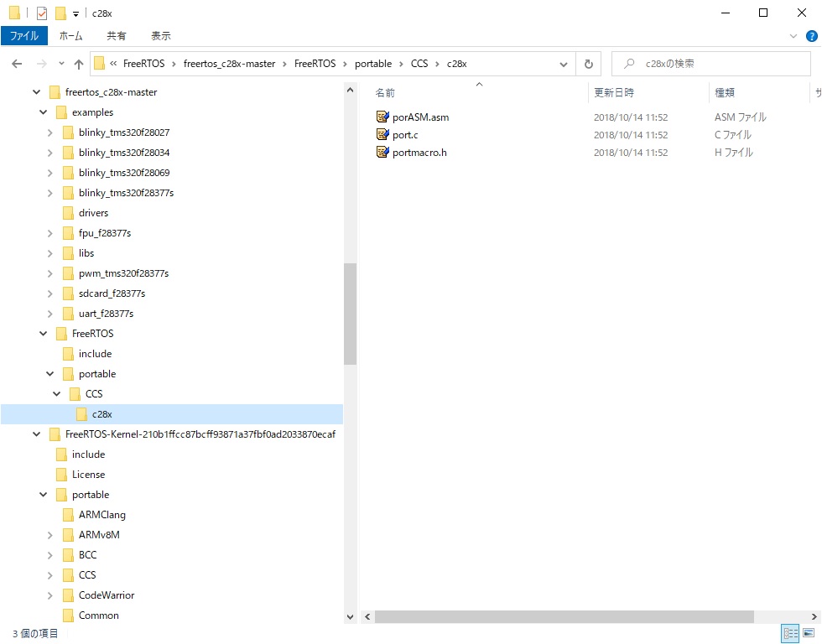Switch to the 共有 ribbon tab
This screenshot has height=644, width=822.
click(117, 35)
